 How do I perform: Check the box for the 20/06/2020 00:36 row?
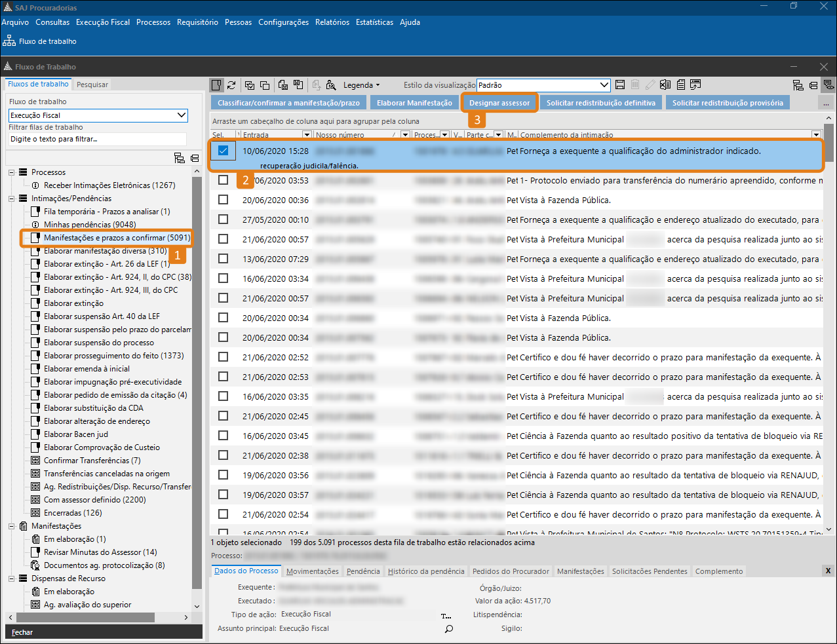pyautogui.click(x=223, y=200)
